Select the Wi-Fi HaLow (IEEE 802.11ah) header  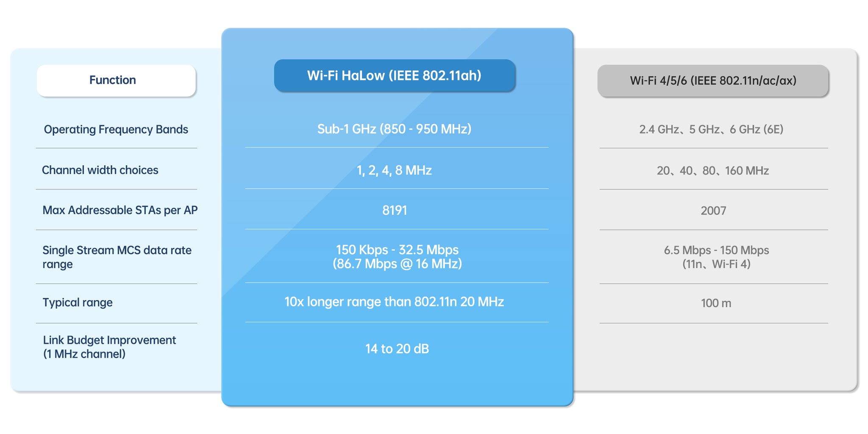(394, 75)
